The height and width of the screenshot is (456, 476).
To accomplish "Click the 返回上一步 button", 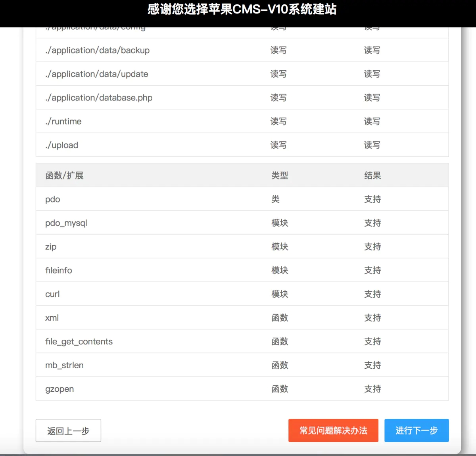I will coord(68,431).
